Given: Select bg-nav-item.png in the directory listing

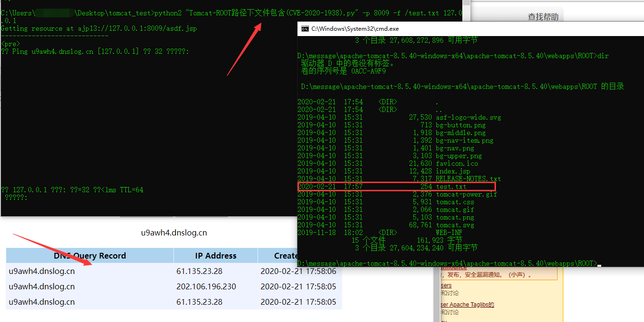Looking at the screenshot, I should (x=465, y=140).
